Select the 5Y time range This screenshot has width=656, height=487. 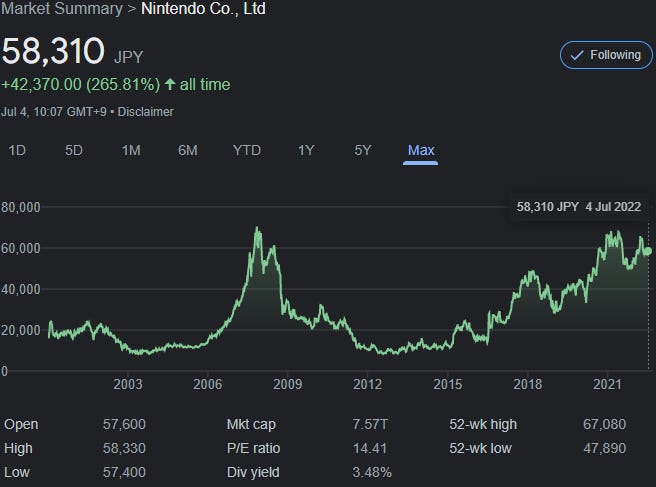(363, 150)
